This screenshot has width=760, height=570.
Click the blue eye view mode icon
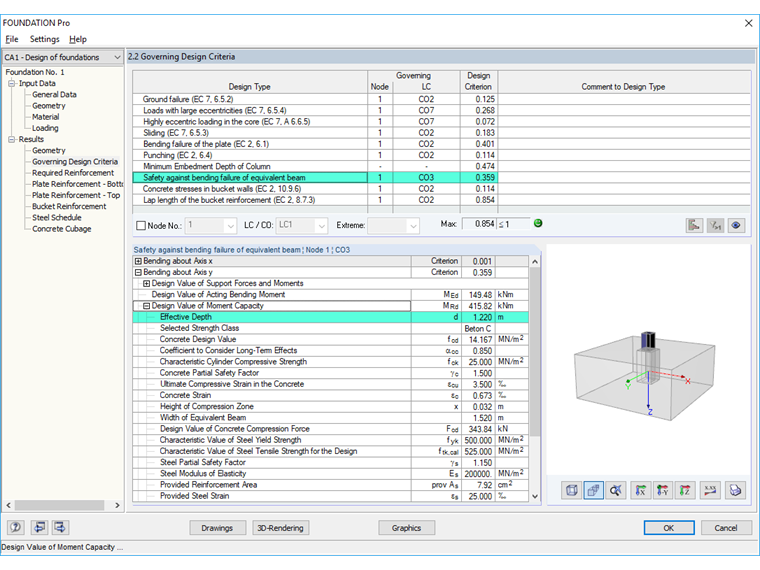tap(736, 225)
